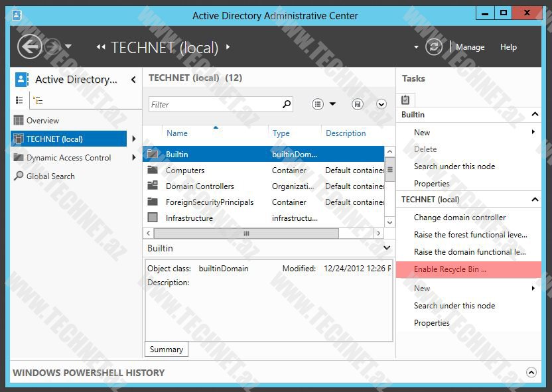Click the clipboard icon in the Tasks pane
This screenshot has height=392, width=552.
click(405, 99)
